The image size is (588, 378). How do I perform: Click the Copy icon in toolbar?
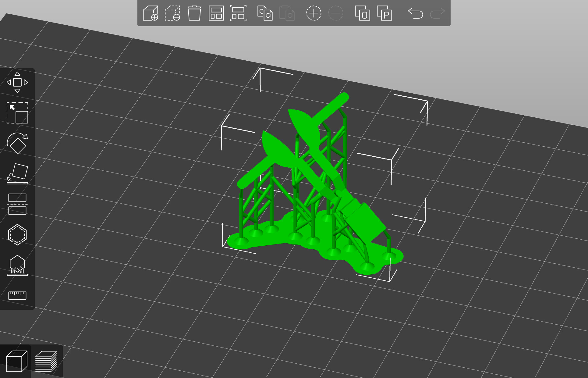(265, 13)
